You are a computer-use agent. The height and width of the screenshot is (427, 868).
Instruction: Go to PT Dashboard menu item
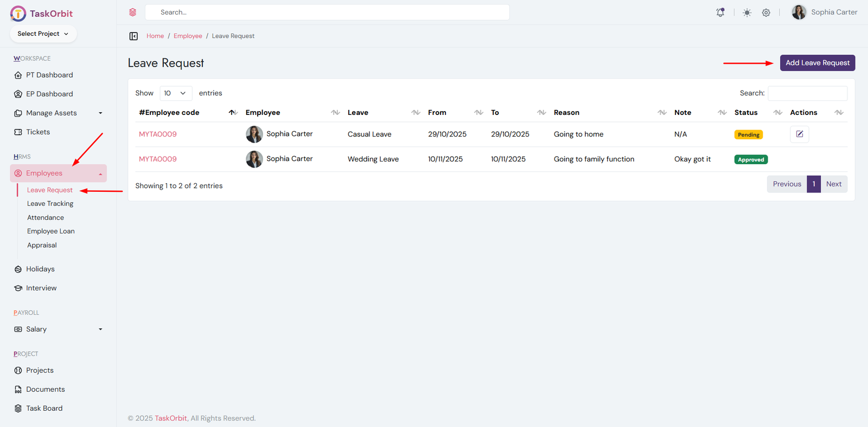click(49, 75)
